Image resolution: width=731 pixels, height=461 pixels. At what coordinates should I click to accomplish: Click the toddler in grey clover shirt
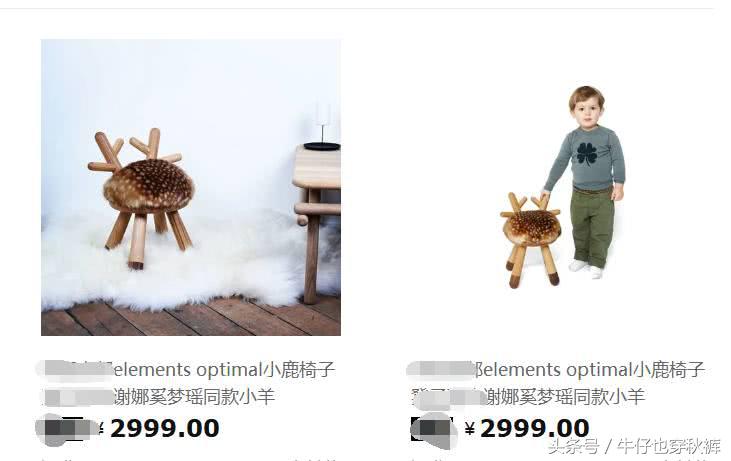(585, 182)
